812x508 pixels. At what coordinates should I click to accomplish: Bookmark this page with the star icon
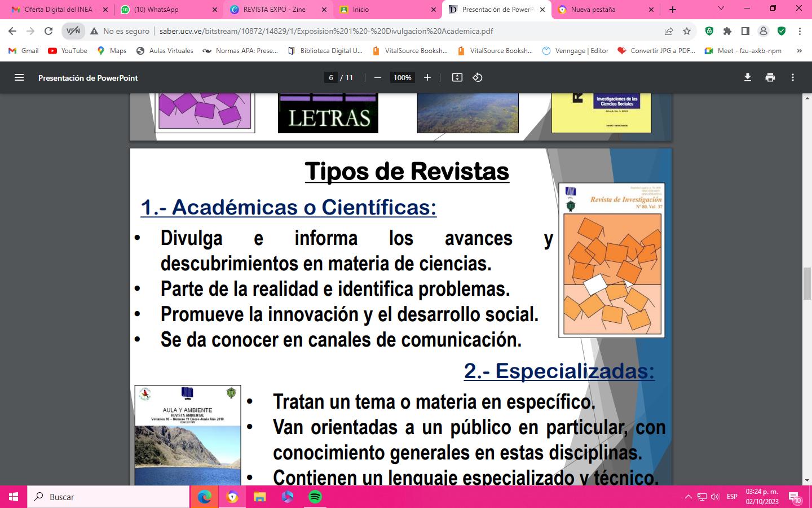click(x=687, y=32)
